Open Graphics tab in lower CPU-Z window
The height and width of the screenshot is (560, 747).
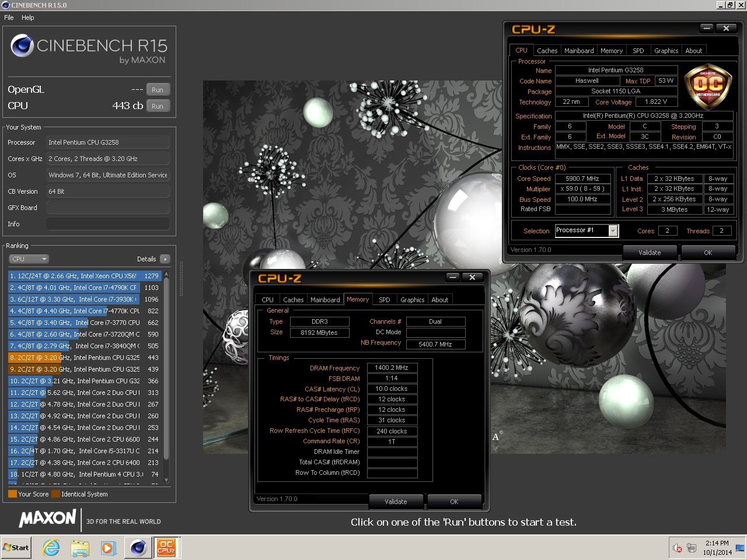click(x=412, y=300)
